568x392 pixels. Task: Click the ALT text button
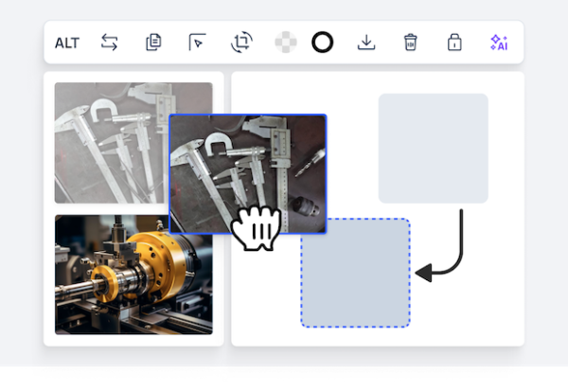click(x=67, y=43)
